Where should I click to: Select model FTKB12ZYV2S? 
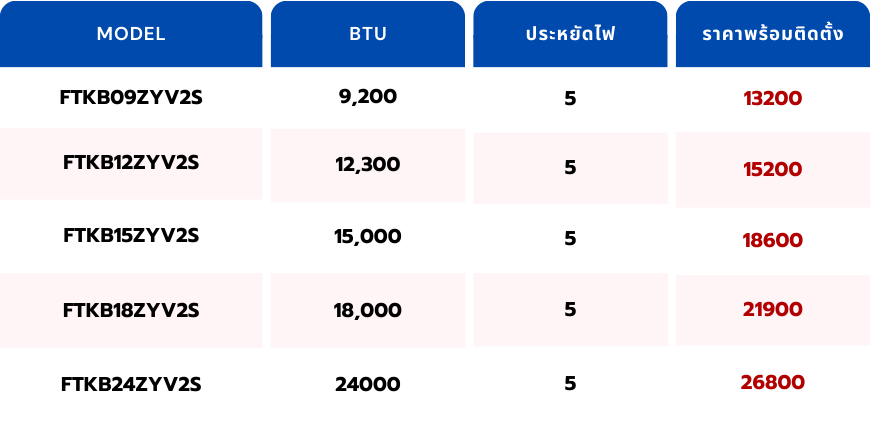pyautogui.click(x=131, y=162)
